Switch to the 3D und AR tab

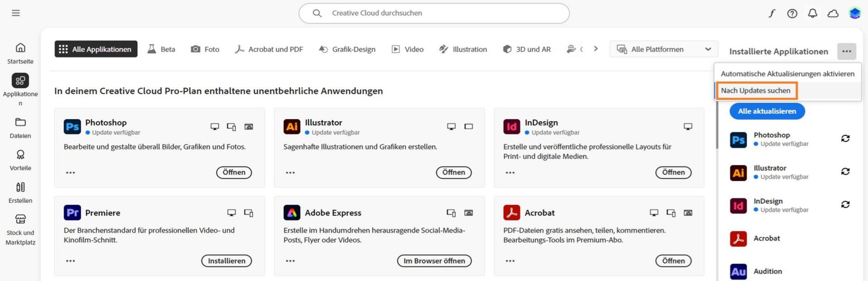527,49
